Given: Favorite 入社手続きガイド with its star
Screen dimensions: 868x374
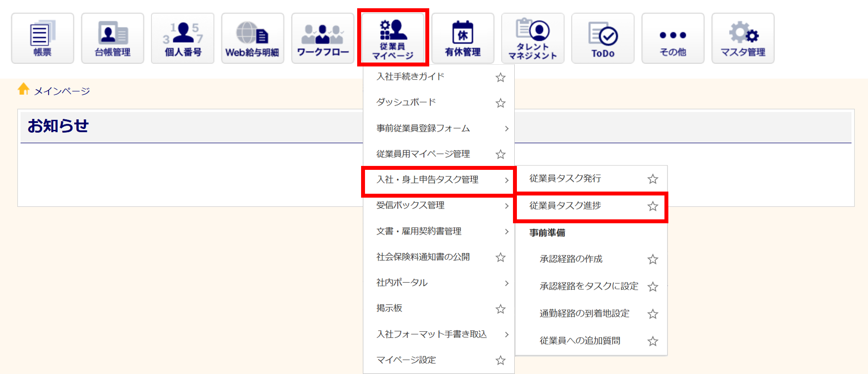Looking at the screenshot, I should [x=500, y=77].
